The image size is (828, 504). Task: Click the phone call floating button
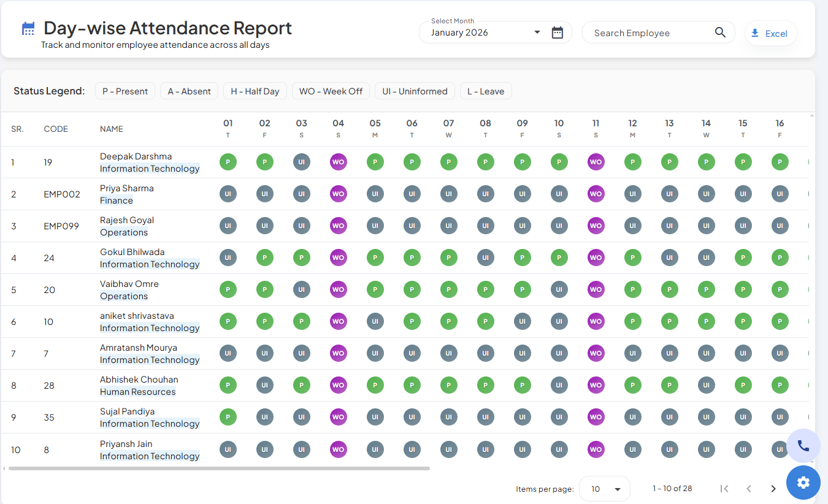coord(803,446)
